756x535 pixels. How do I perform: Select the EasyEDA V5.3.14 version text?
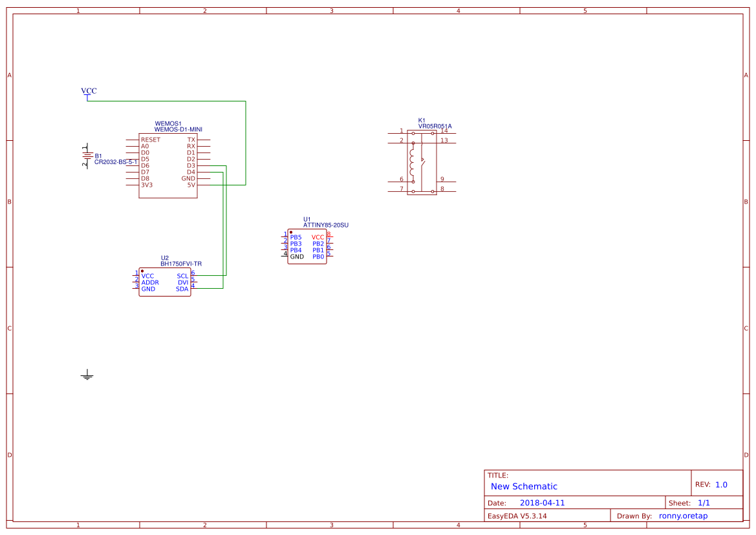(x=519, y=516)
